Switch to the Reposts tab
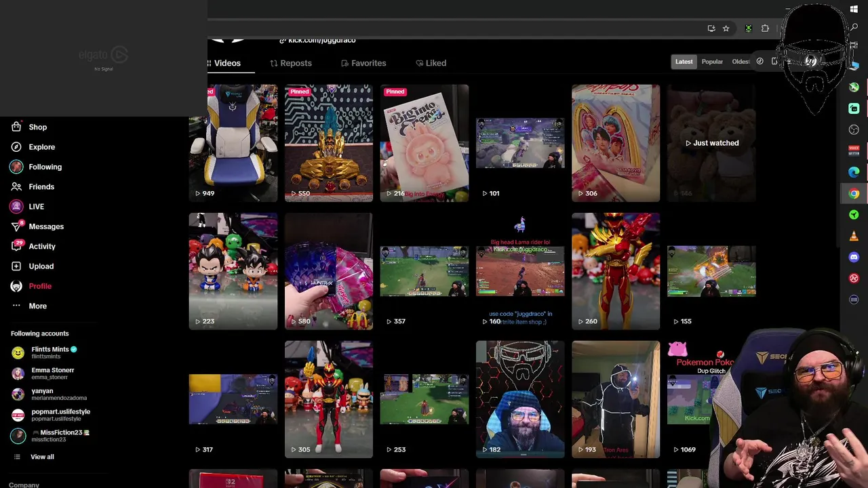The width and height of the screenshot is (868, 488). coord(291,63)
